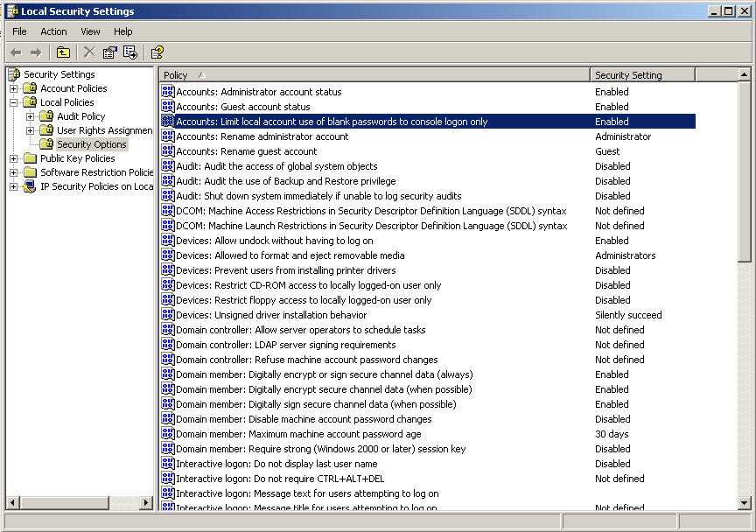Select 'Devices: Allowed to format and eject removable media'
This screenshot has height=532, width=756.
click(x=290, y=255)
